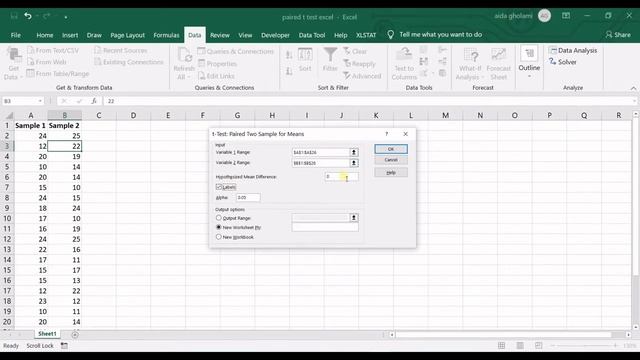Screen dimensions: 640x360
Task: Click Normal view icon in status bar
Action: point(501,346)
